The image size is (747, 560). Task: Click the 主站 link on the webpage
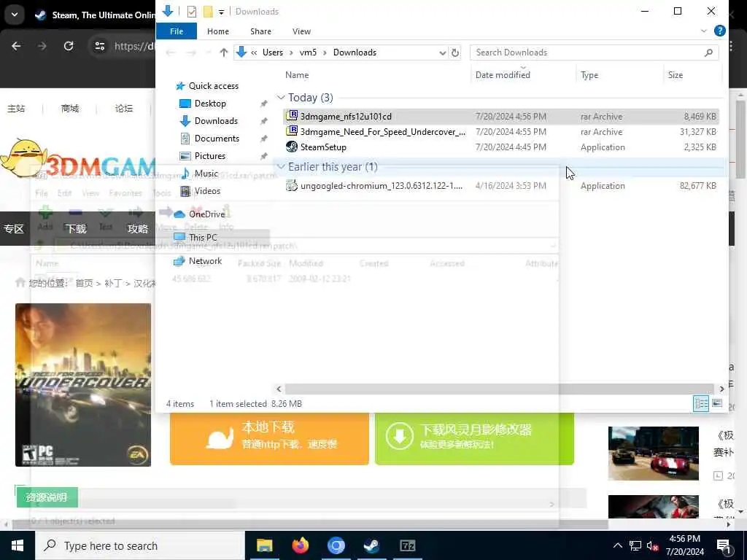pos(16,109)
